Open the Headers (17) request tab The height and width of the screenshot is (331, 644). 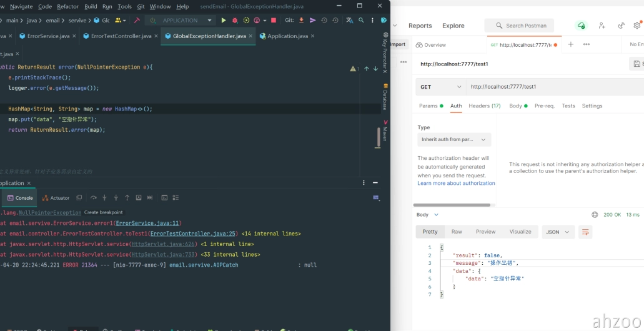(x=484, y=106)
